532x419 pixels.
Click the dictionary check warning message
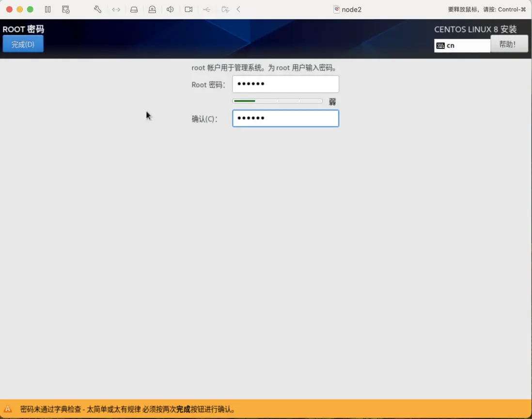[127, 409]
